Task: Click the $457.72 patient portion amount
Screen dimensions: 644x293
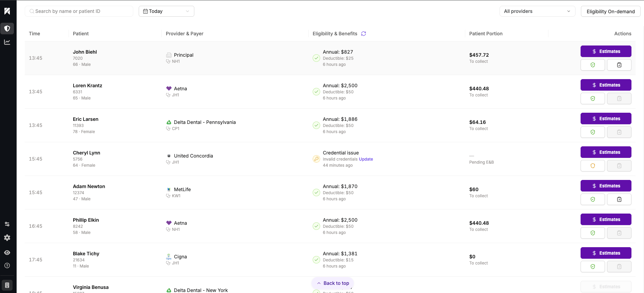Action: (x=479, y=55)
